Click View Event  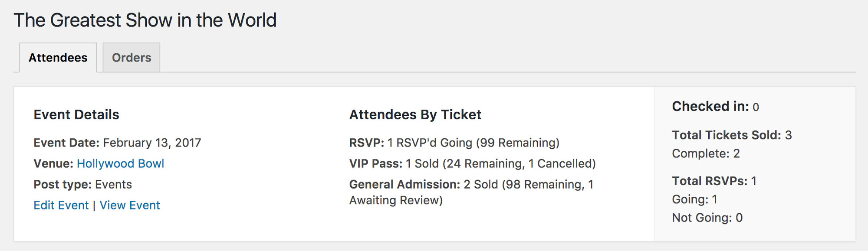129,205
